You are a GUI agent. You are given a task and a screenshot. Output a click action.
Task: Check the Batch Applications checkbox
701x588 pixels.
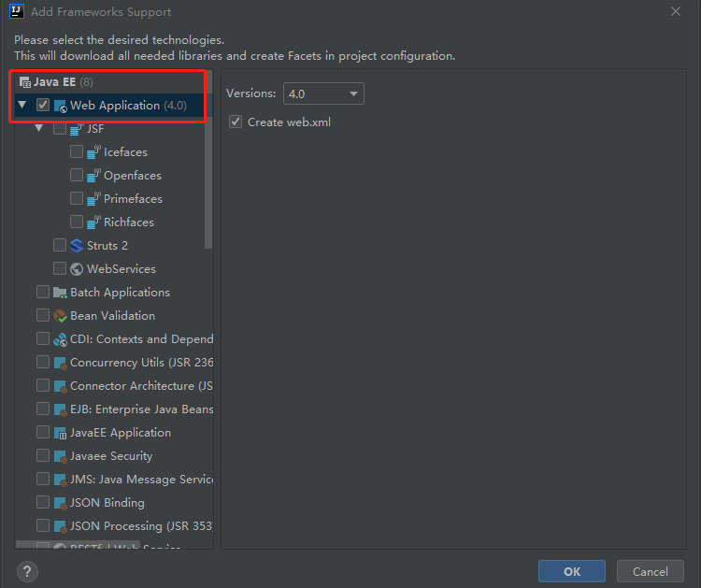coord(43,292)
